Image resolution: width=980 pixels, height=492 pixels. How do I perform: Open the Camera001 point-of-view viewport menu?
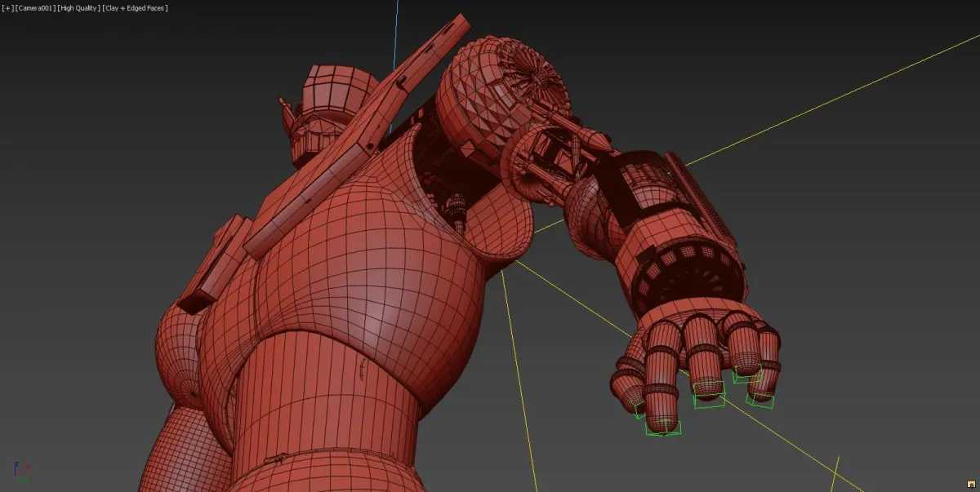tap(35, 7)
